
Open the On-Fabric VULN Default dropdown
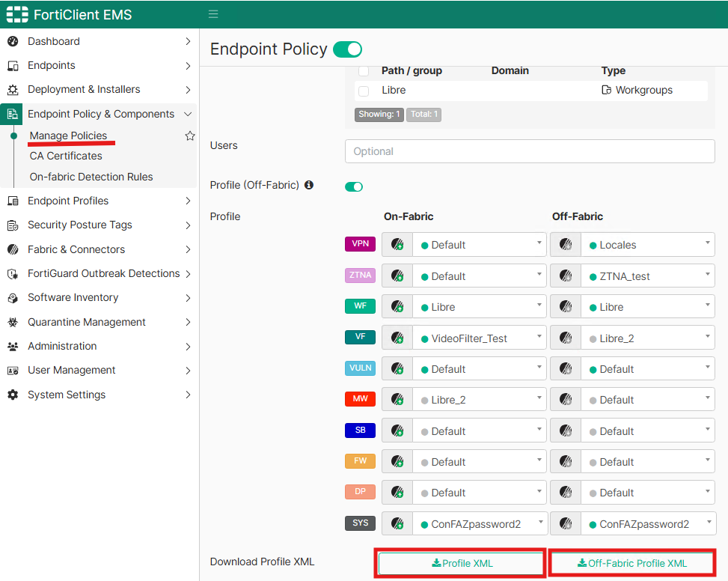click(x=479, y=369)
